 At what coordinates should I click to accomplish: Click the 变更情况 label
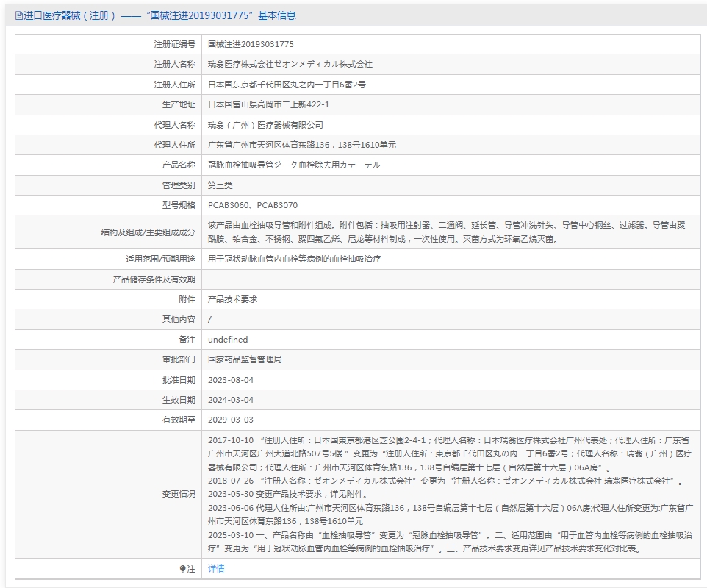(179, 494)
